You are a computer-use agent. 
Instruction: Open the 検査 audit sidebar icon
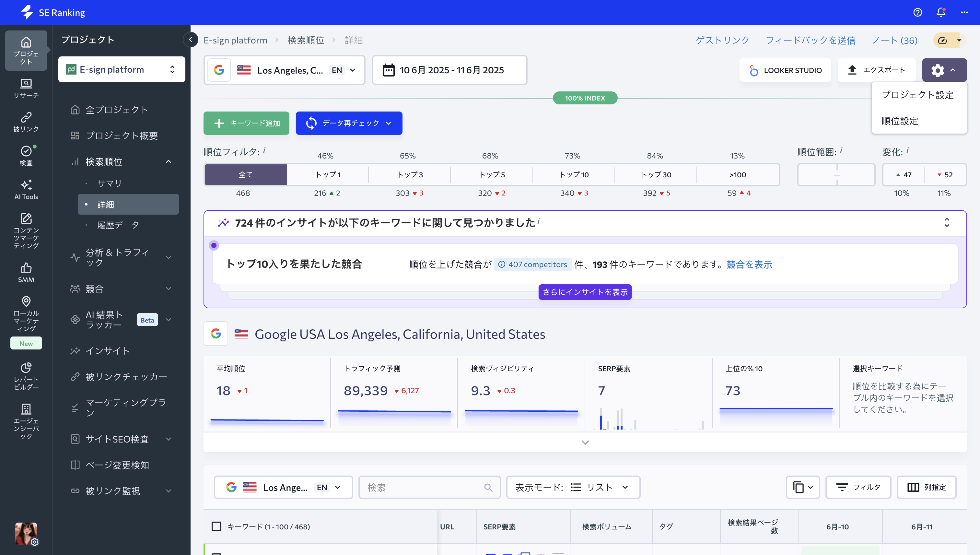pos(26,156)
